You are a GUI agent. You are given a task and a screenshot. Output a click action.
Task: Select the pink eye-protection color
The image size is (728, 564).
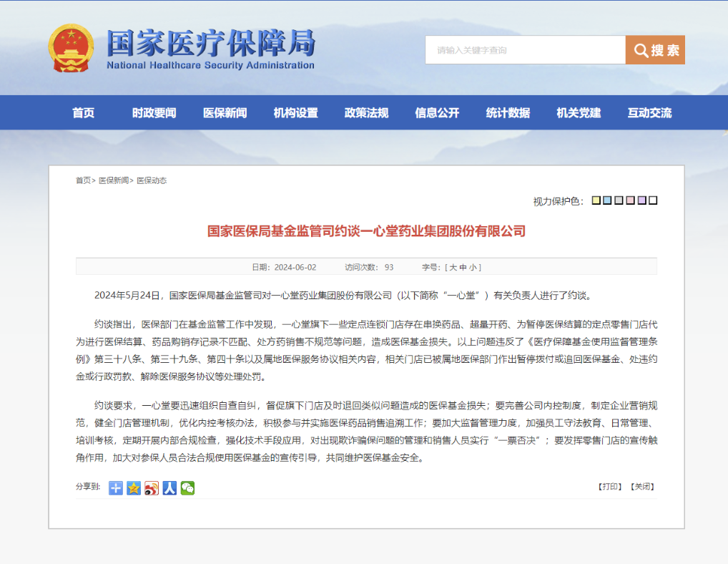point(629,200)
